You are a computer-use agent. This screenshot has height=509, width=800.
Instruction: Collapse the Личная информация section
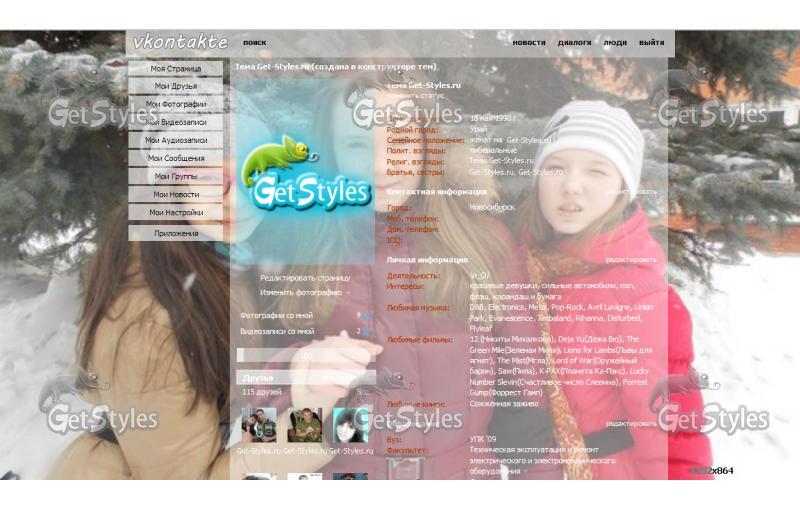point(427,259)
